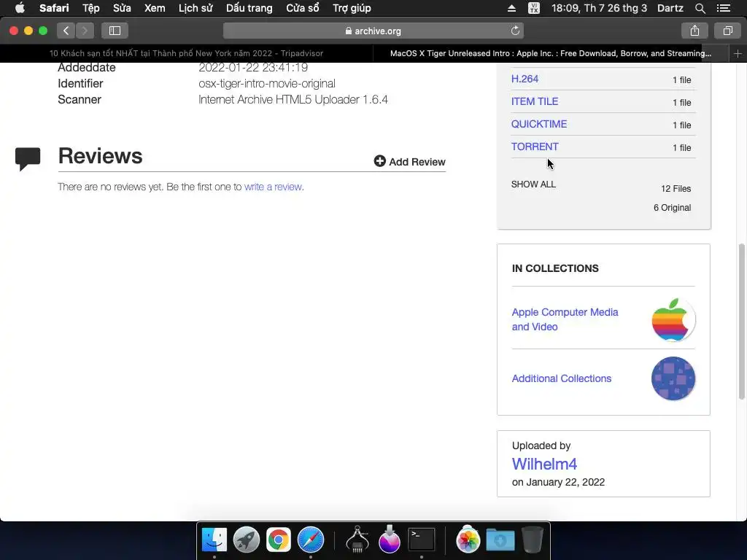747x560 pixels.
Task: Open Photos app from the Dock
Action: (468, 540)
